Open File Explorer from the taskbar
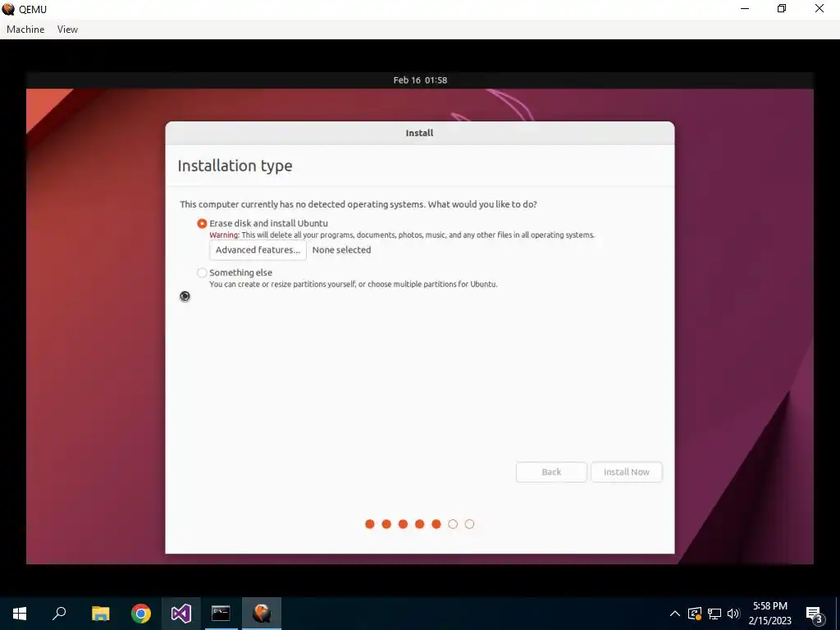 [x=100, y=614]
